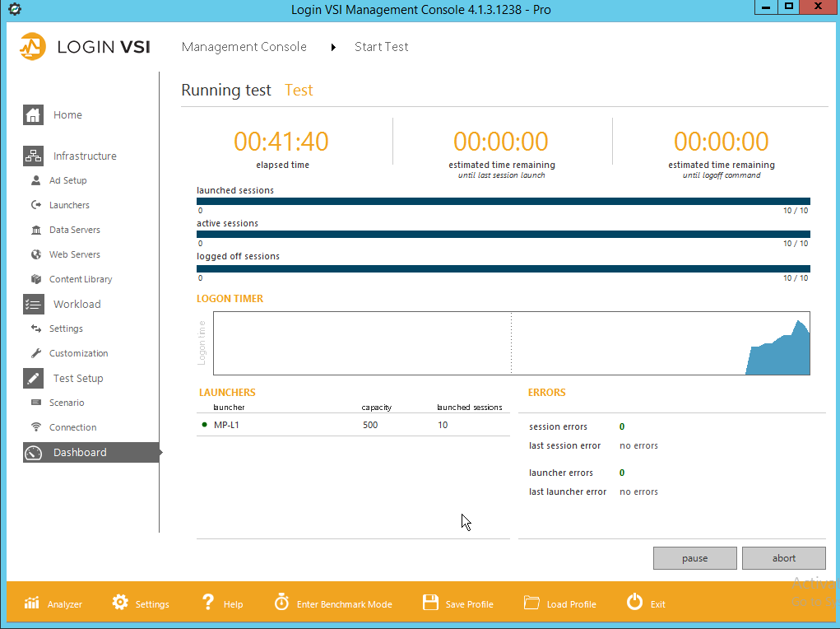Click the workload Settings arrows icon

coord(36,328)
